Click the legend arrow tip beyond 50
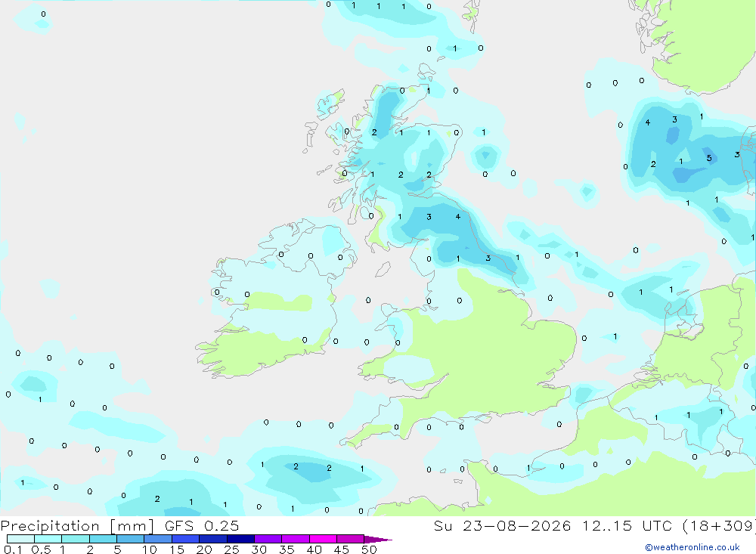 378,540
